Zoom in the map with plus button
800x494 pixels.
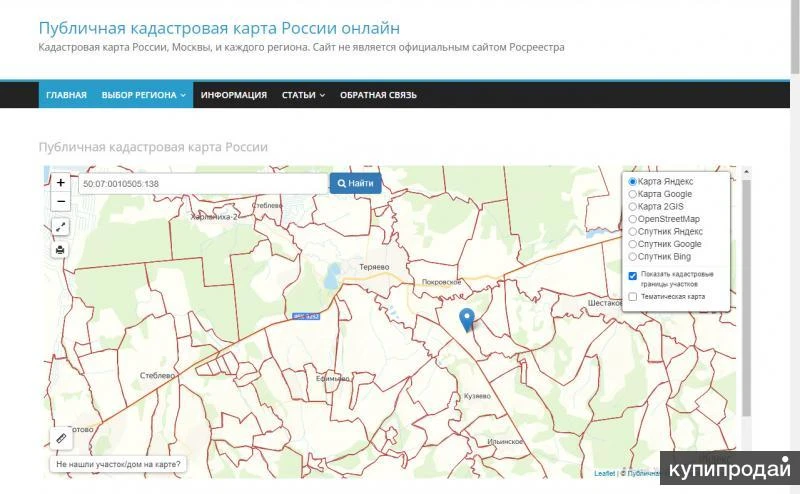(x=61, y=183)
